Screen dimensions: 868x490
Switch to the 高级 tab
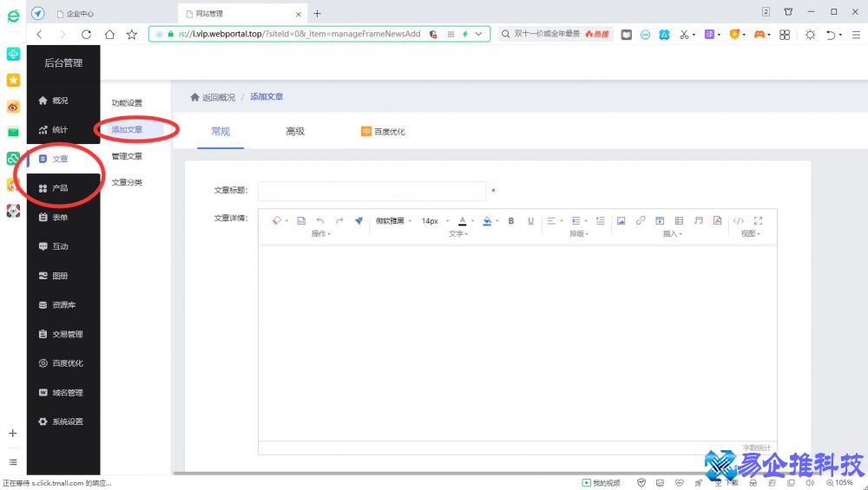pos(295,132)
